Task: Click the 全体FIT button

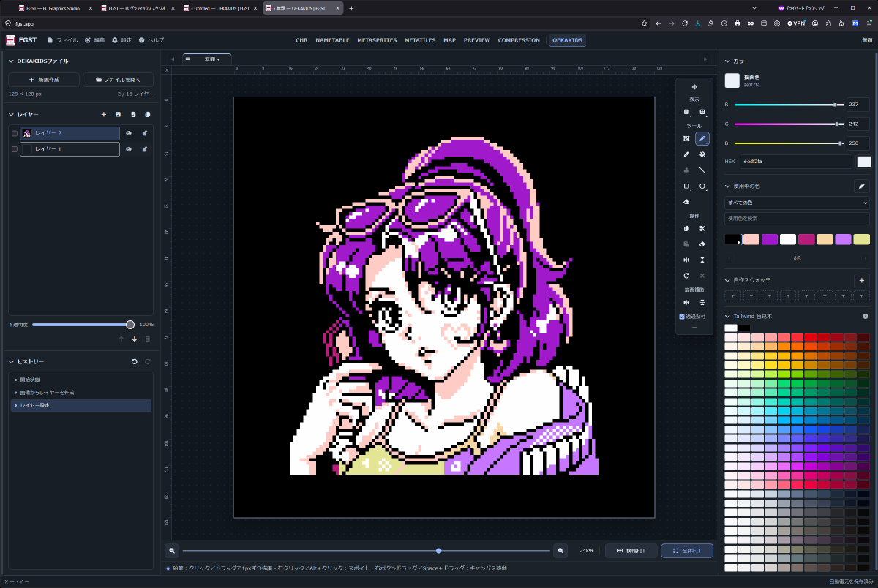Action: (686, 551)
